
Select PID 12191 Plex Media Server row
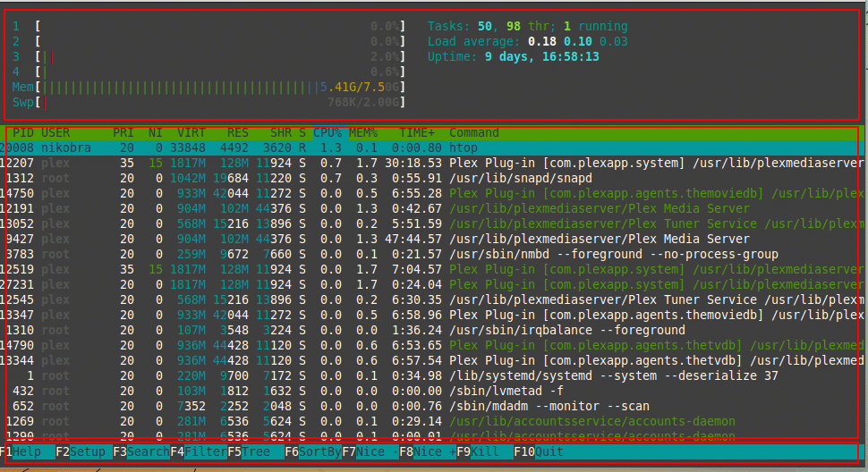click(x=432, y=208)
